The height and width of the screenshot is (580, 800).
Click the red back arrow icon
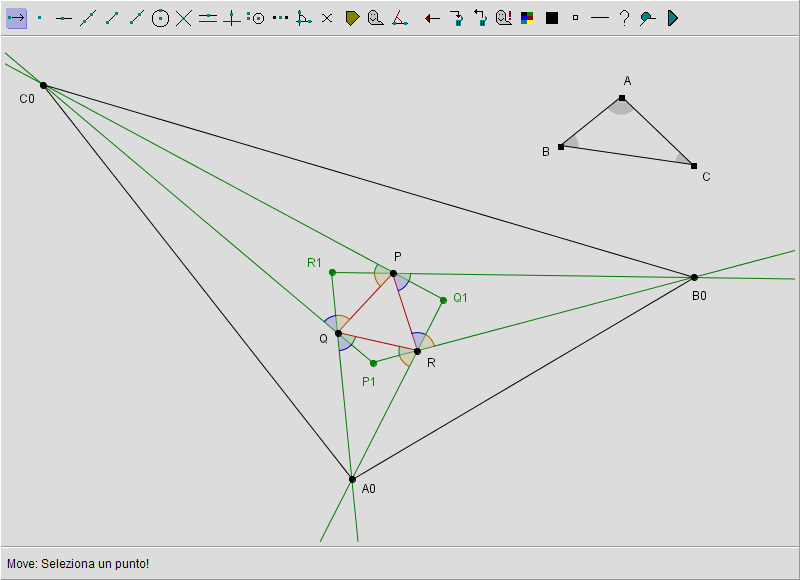(432, 18)
